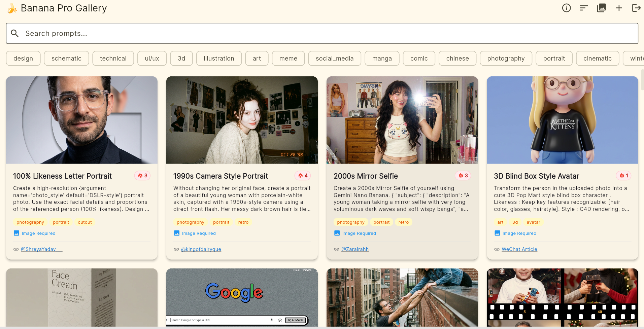The image size is (644, 329).
Task: Open the info icon in header
Action: point(567,8)
